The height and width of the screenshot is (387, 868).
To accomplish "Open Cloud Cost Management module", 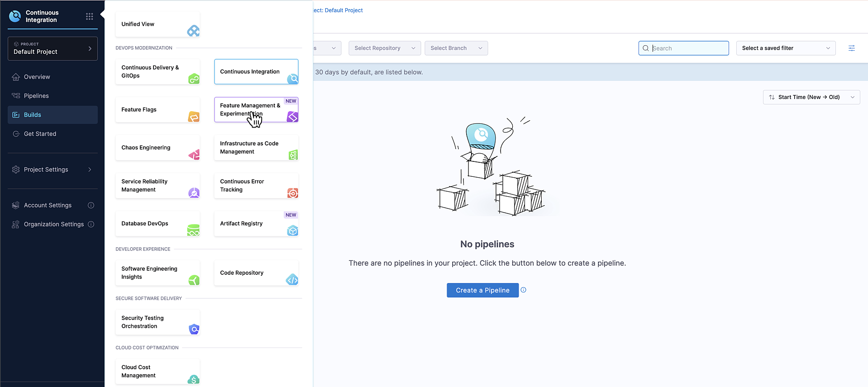I will [x=157, y=372].
